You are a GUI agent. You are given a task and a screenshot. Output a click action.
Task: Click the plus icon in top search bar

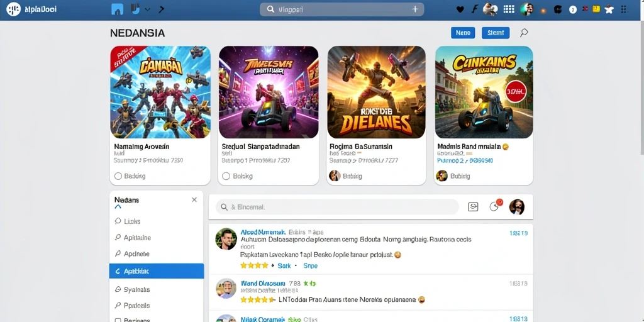click(x=415, y=9)
